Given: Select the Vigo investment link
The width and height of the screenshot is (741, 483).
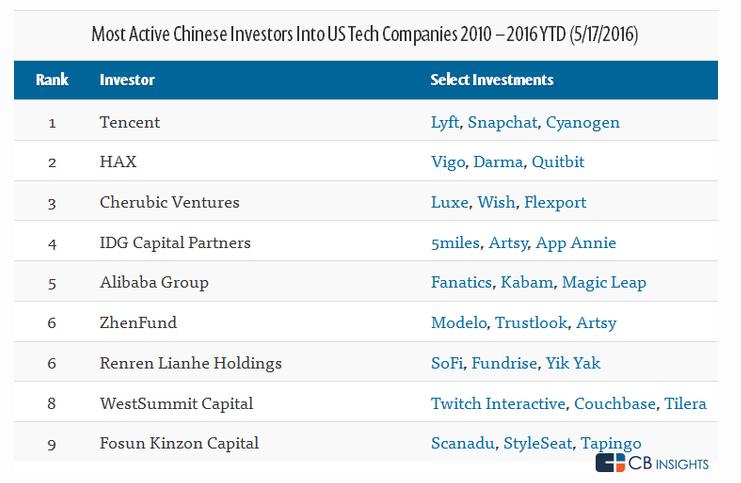Looking at the screenshot, I should pyautogui.click(x=447, y=162).
